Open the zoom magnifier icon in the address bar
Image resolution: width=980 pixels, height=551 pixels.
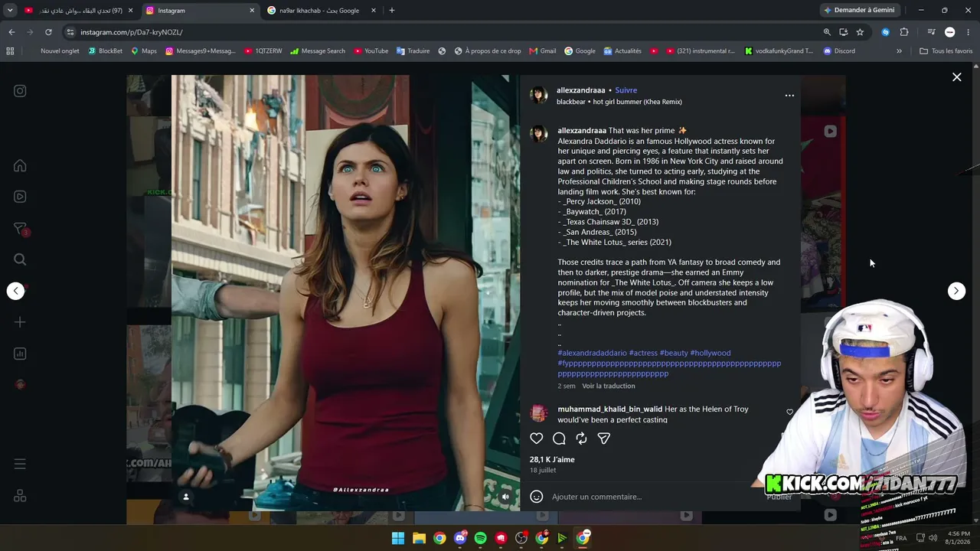tap(827, 32)
